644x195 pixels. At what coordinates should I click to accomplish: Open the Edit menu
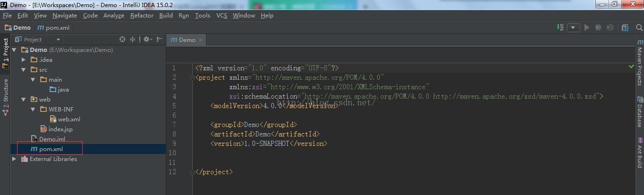pos(23,15)
